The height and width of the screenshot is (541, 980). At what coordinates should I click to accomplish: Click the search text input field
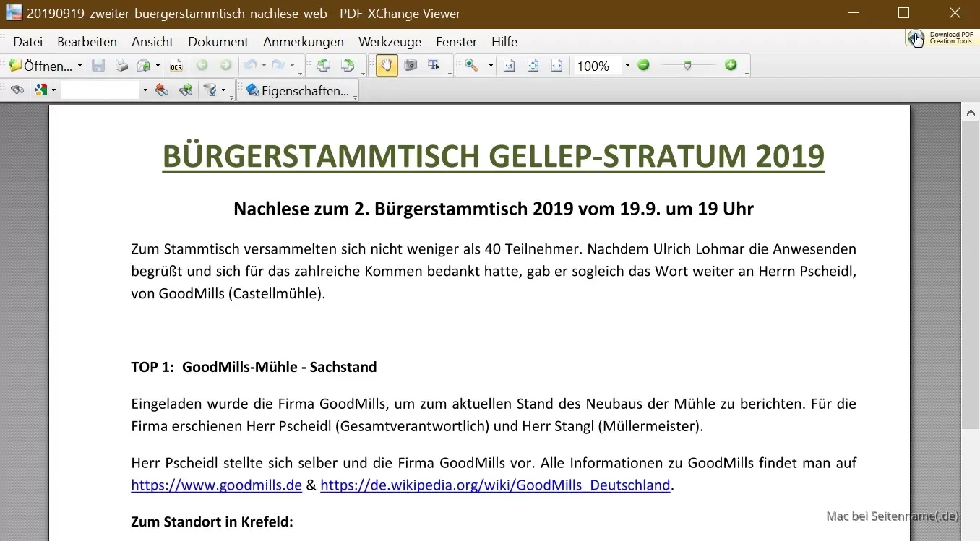pyautogui.click(x=100, y=90)
